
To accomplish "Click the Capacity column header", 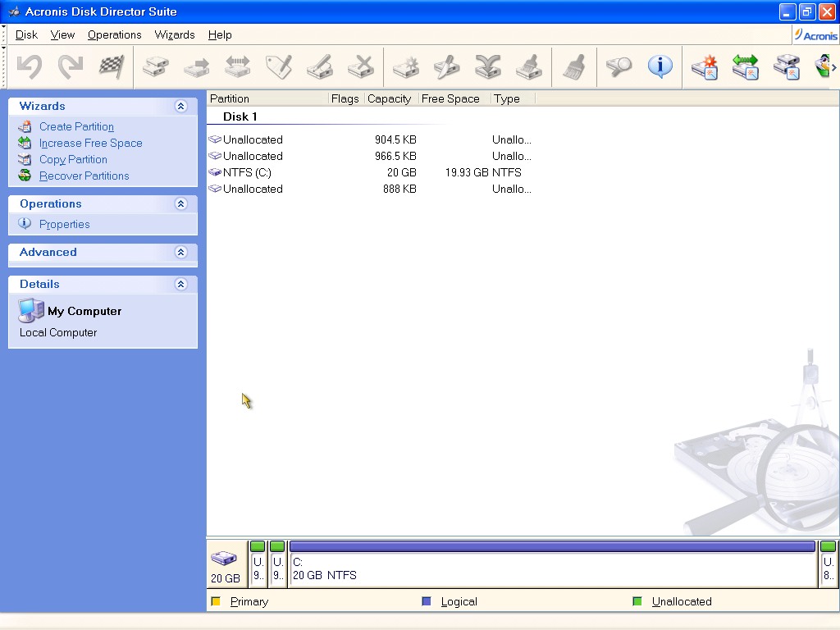I will click(391, 98).
